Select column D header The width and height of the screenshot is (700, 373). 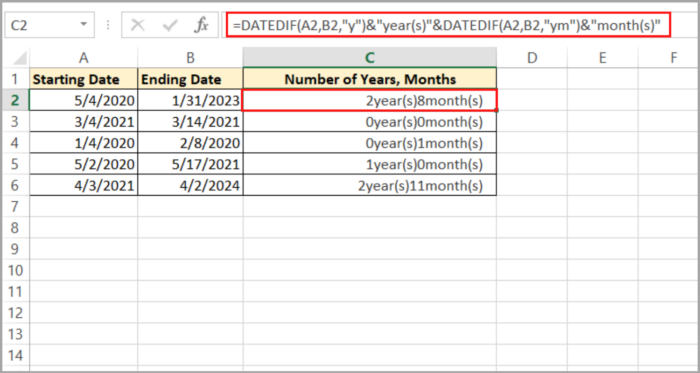(x=532, y=58)
